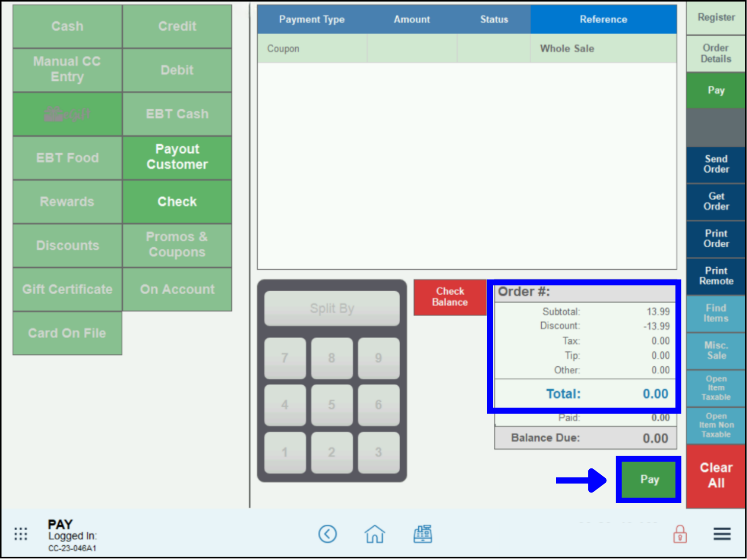Click Send Order in the sidebar
The image size is (747, 560).
pyautogui.click(x=716, y=164)
